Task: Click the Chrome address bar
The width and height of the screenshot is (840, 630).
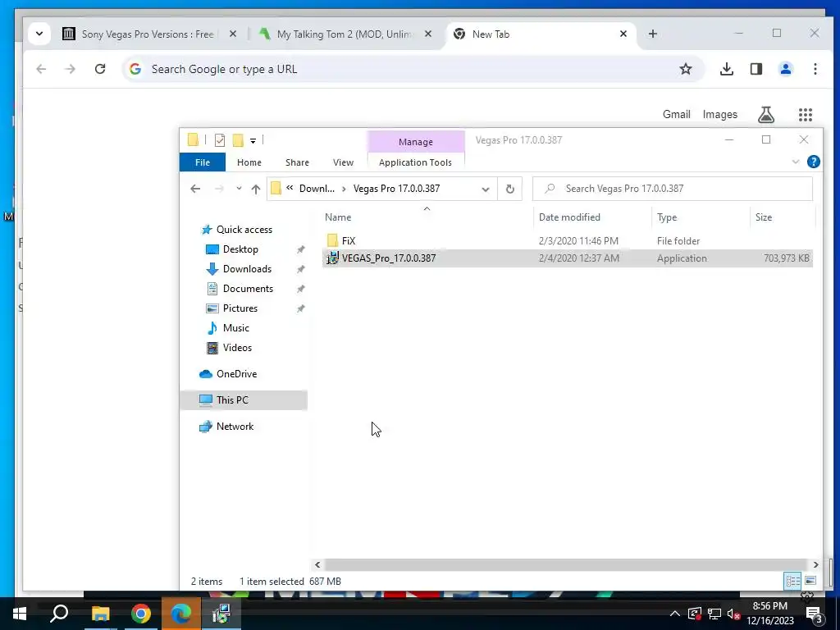Action: pyautogui.click(x=407, y=69)
